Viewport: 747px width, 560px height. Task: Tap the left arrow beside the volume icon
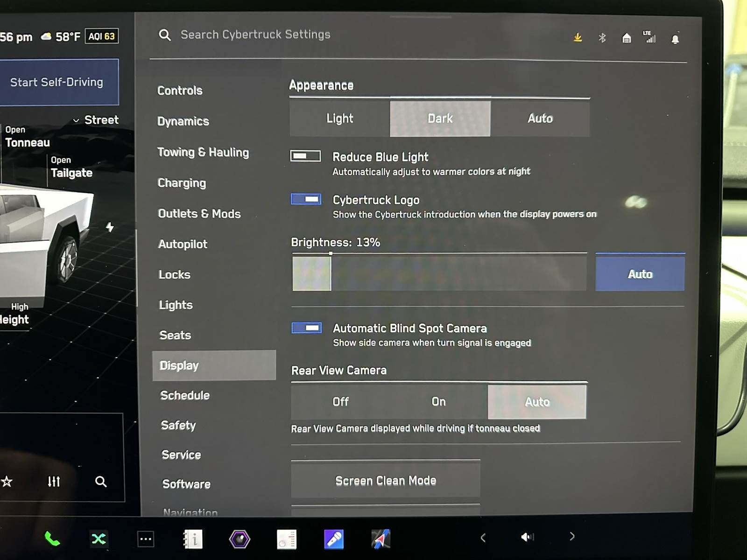[483, 538]
